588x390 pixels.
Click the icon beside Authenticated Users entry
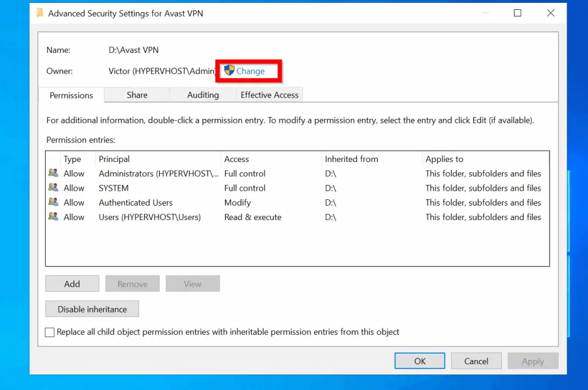(x=53, y=202)
